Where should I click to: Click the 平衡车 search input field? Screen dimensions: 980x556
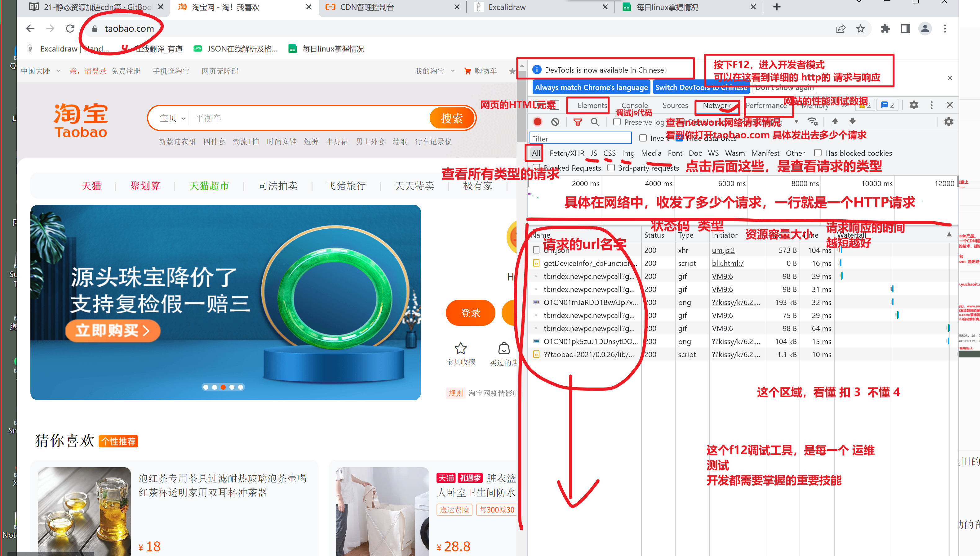coord(309,118)
